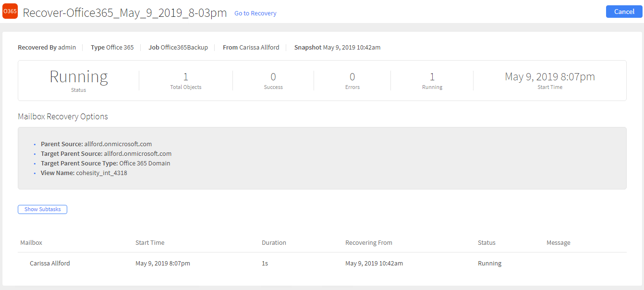
Task: Click the Mailbox column header
Action: [x=31, y=243]
